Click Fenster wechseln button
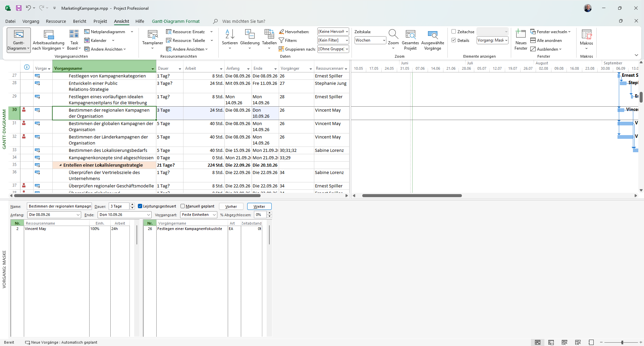This screenshot has height=346, width=644. pos(550,32)
